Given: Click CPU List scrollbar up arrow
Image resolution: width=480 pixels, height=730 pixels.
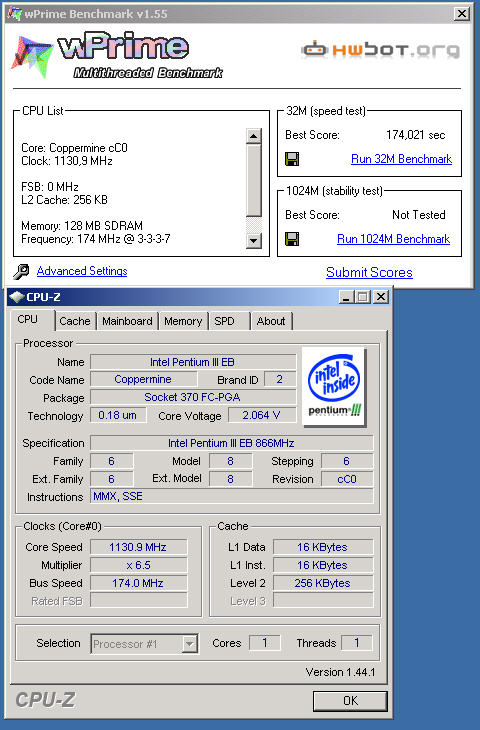Looking at the screenshot, I should [x=253, y=136].
